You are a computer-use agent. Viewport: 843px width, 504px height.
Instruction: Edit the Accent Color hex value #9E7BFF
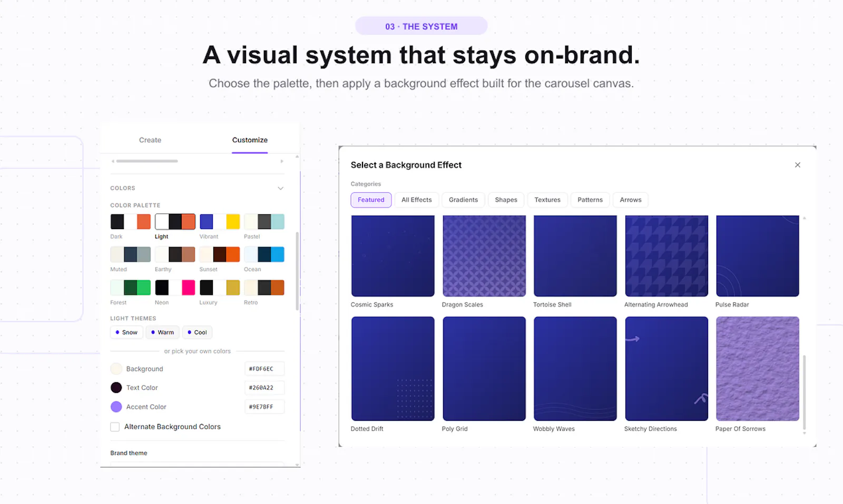(x=264, y=407)
